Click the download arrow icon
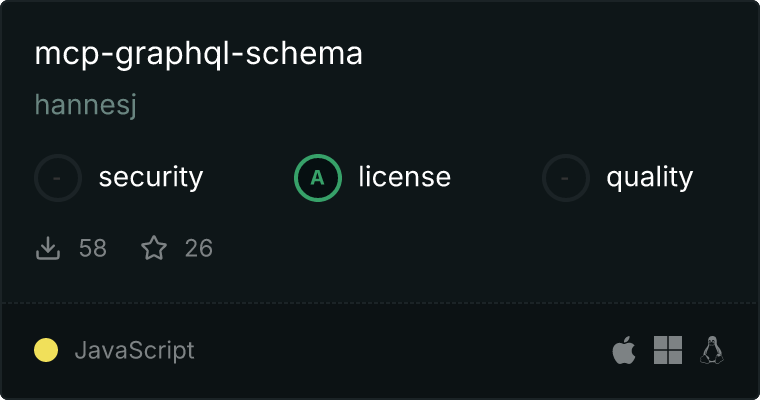The height and width of the screenshot is (400, 760). (x=48, y=248)
